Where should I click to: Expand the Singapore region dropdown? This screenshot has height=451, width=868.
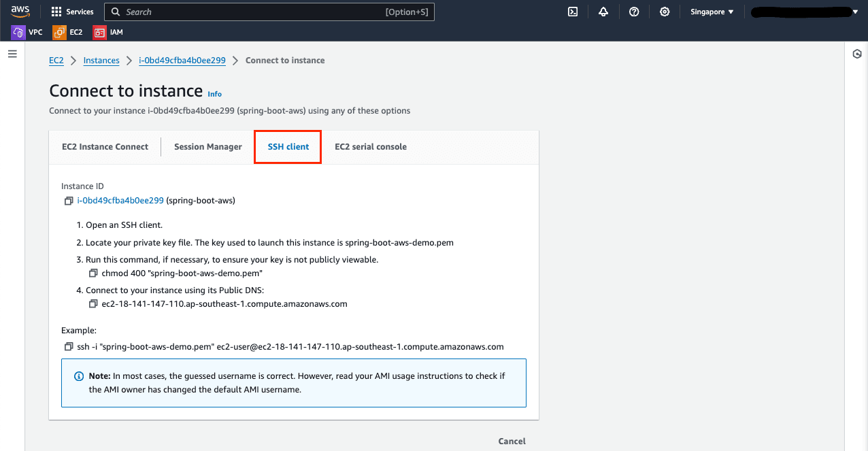pyautogui.click(x=712, y=12)
